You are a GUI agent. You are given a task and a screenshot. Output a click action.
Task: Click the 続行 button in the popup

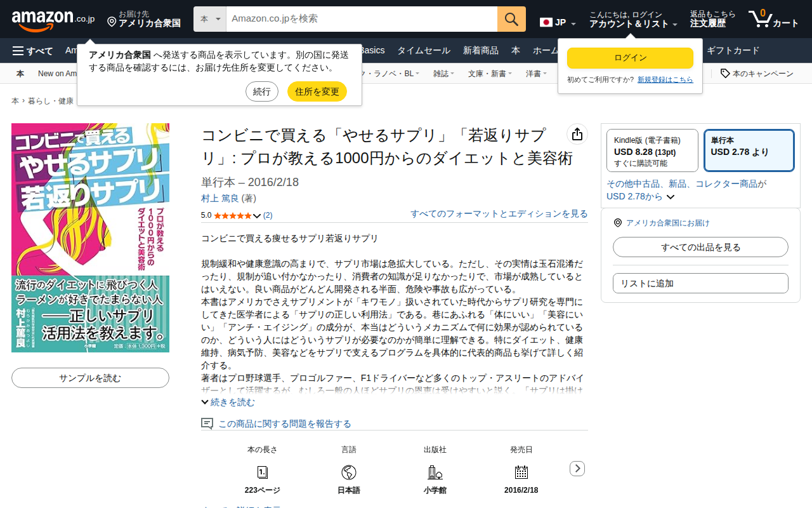(x=262, y=91)
